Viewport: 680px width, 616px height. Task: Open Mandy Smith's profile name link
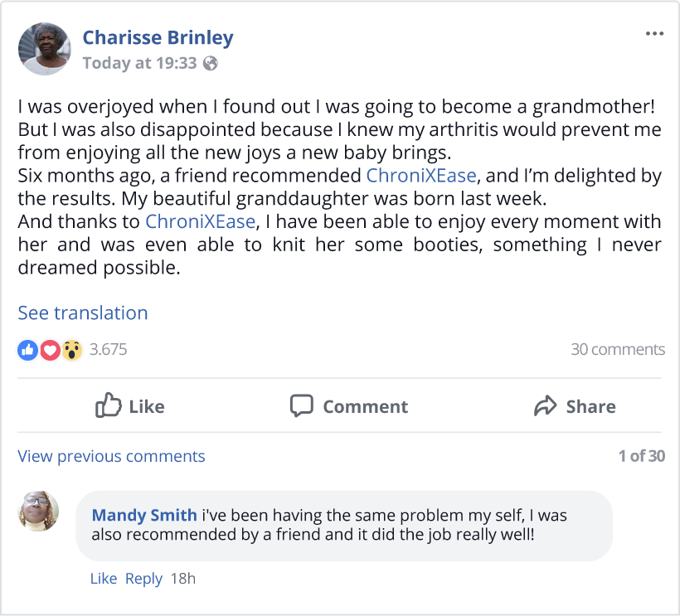[144, 515]
